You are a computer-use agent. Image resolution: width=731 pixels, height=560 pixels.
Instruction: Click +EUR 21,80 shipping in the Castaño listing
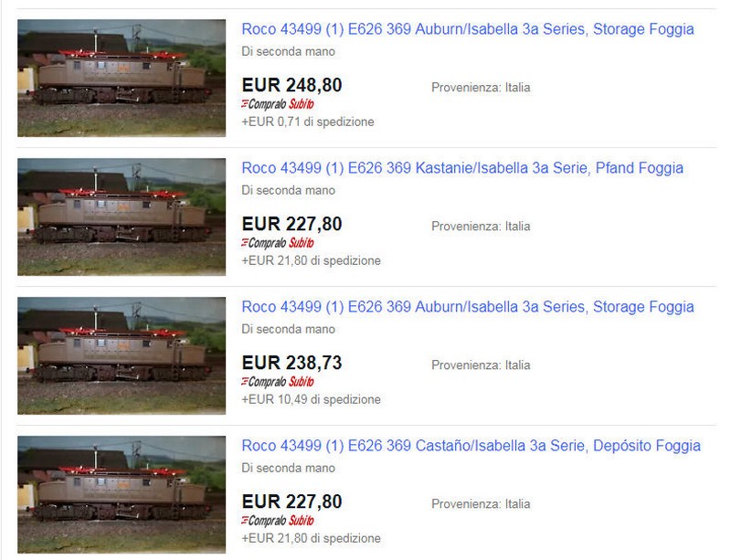pyautogui.click(x=311, y=538)
